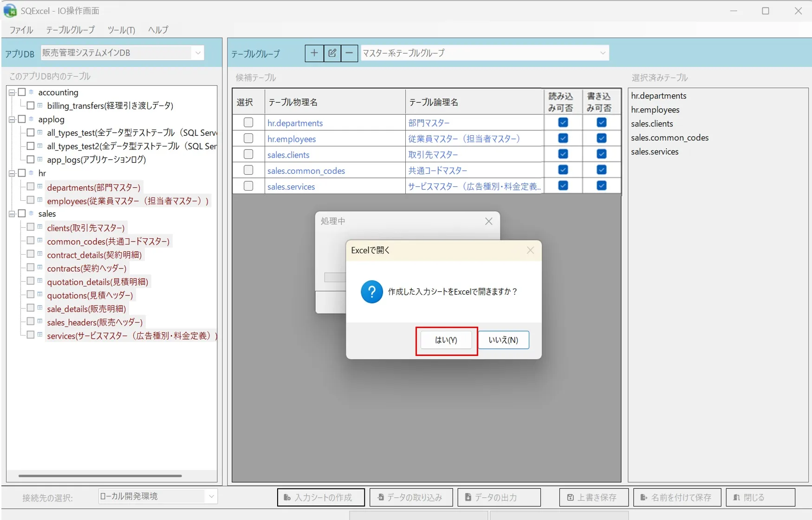The height and width of the screenshot is (520, 812).
Task: Click table icon beside billing_transfers
Action: coord(40,105)
